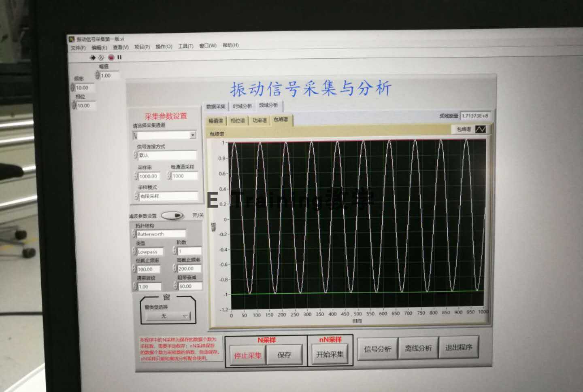Viewport: 583px width, 392px height.
Task: Click the 阶数 stepper arrows
Action: [x=175, y=251]
